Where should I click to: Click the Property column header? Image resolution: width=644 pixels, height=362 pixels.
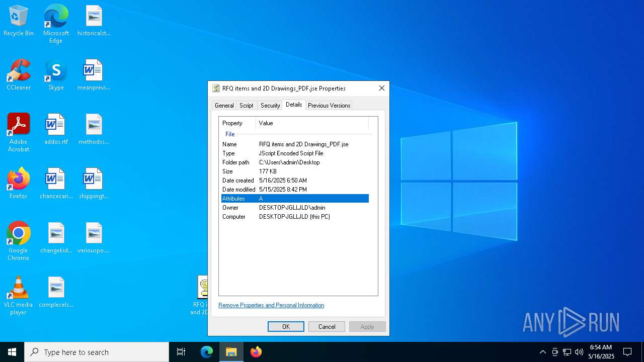[237, 123]
